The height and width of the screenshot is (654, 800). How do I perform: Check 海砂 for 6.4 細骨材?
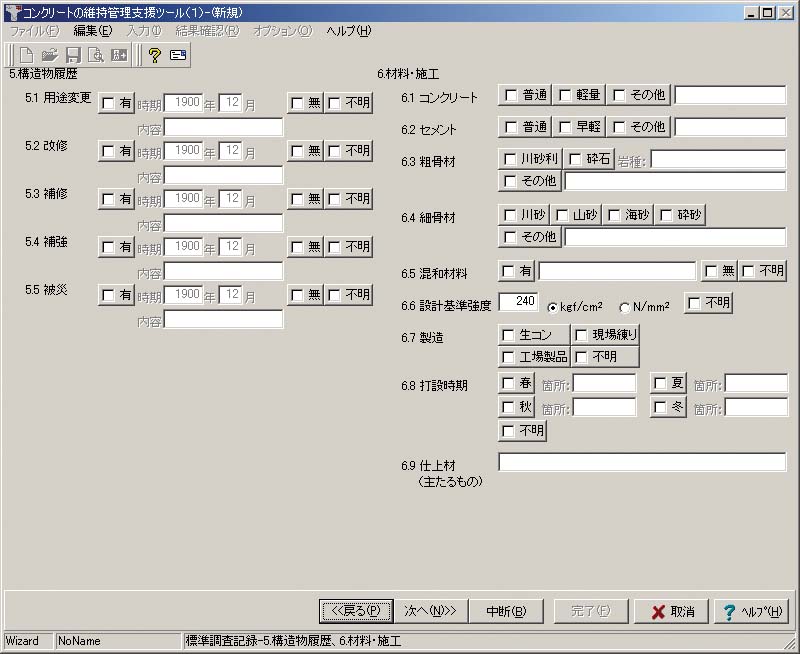628,215
